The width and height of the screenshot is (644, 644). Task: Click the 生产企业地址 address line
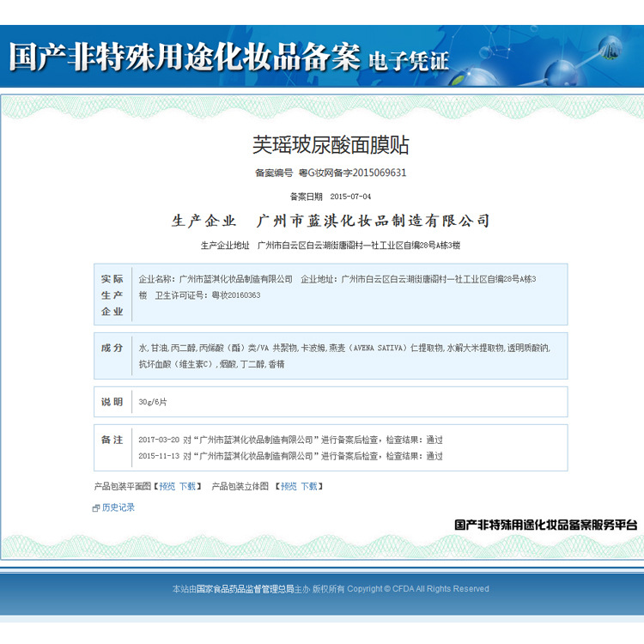pos(331,246)
